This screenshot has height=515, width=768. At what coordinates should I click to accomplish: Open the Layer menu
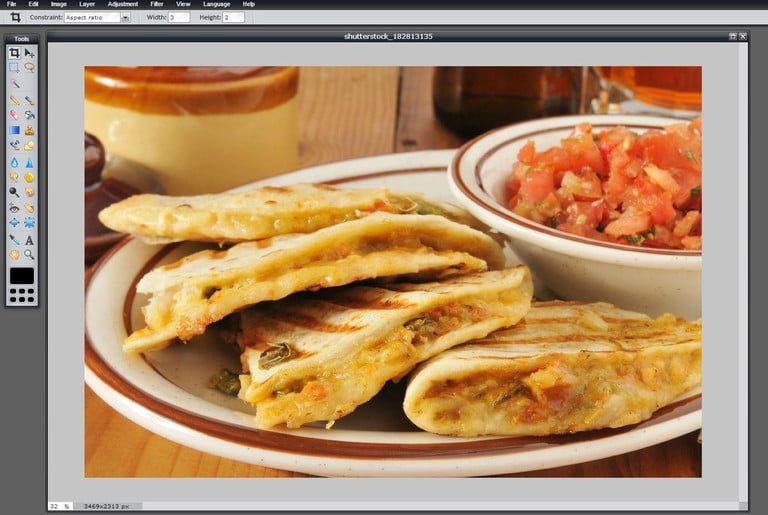pos(87,4)
